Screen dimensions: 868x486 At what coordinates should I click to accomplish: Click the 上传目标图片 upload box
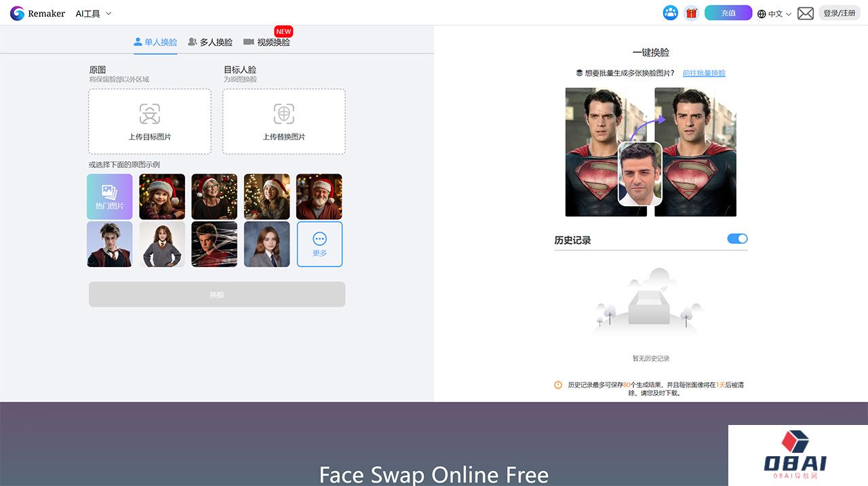pyautogui.click(x=150, y=121)
